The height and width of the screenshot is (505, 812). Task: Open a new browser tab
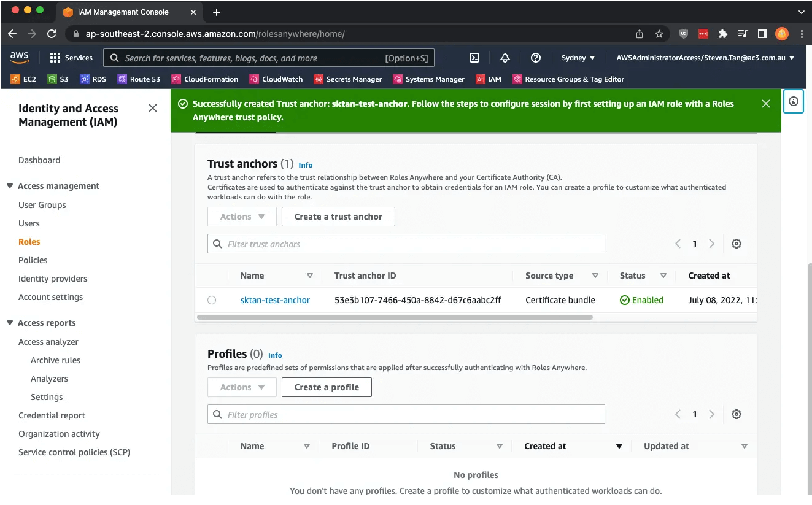(217, 12)
